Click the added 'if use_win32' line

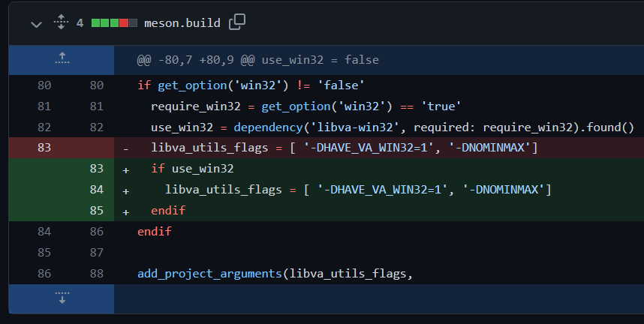[x=192, y=168]
